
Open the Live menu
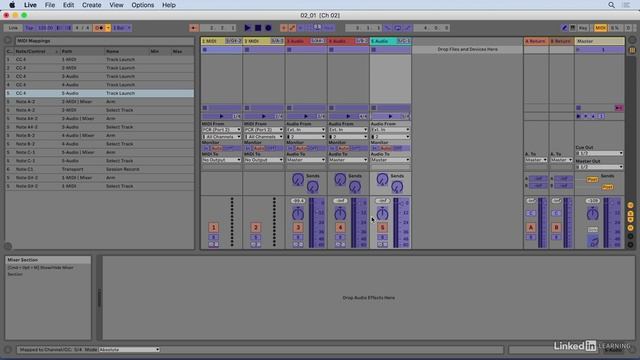point(30,5)
